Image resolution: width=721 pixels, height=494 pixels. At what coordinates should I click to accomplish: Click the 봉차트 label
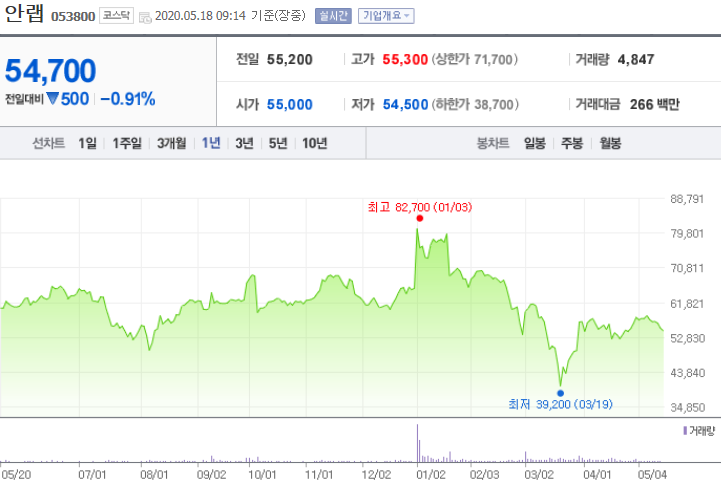493,144
